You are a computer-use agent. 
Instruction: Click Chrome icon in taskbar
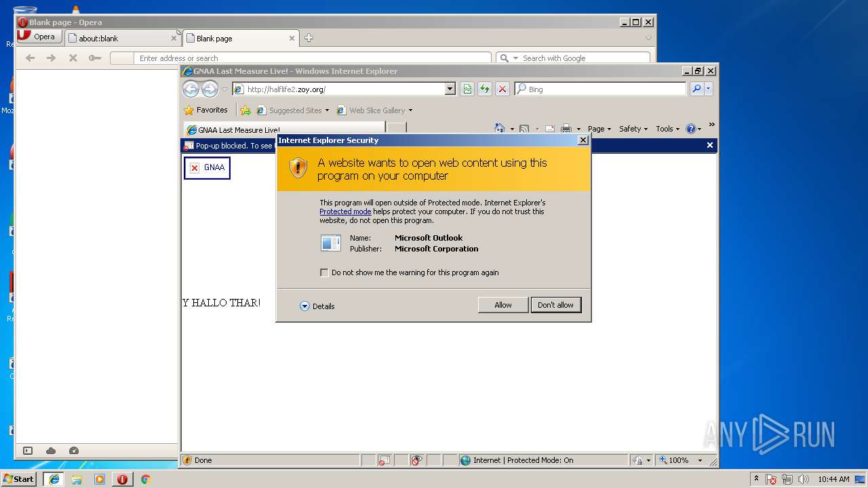point(145,479)
